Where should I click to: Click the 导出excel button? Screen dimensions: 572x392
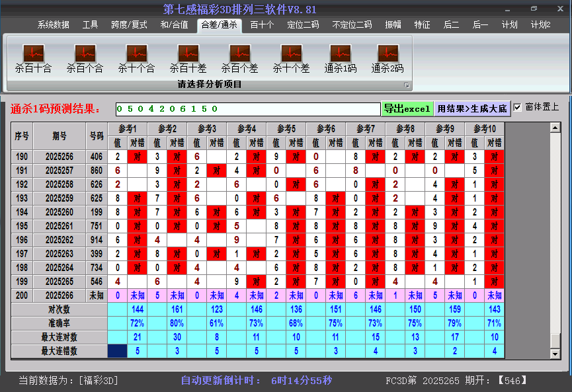coord(407,108)
